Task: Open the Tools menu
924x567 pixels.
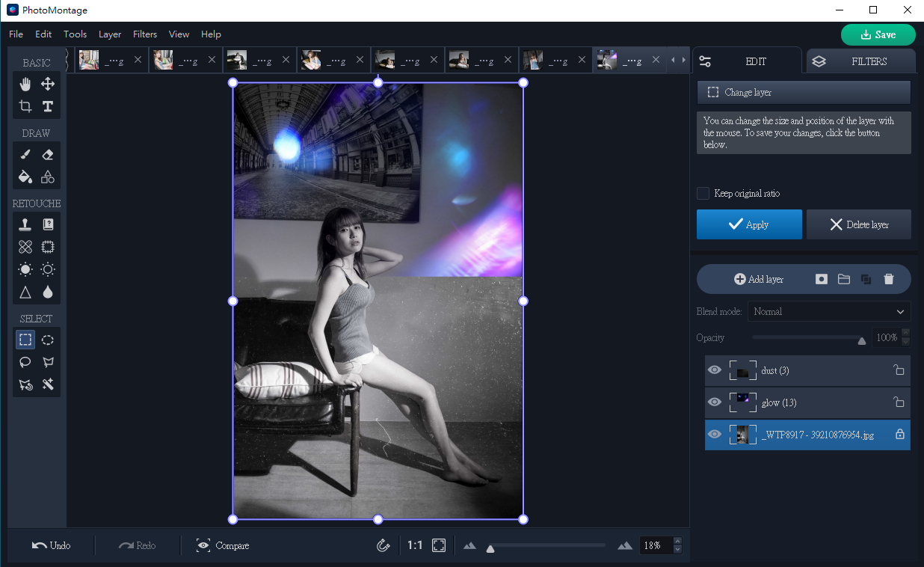Action: click(75, 34)
